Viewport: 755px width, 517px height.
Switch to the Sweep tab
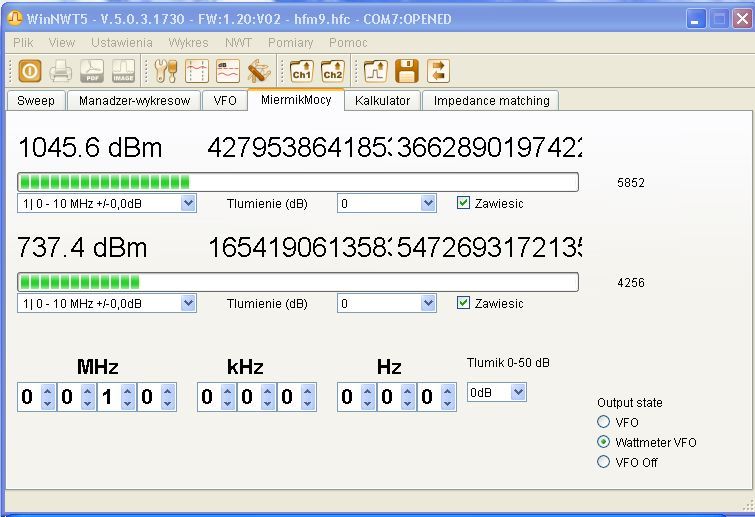pos(36,101)
